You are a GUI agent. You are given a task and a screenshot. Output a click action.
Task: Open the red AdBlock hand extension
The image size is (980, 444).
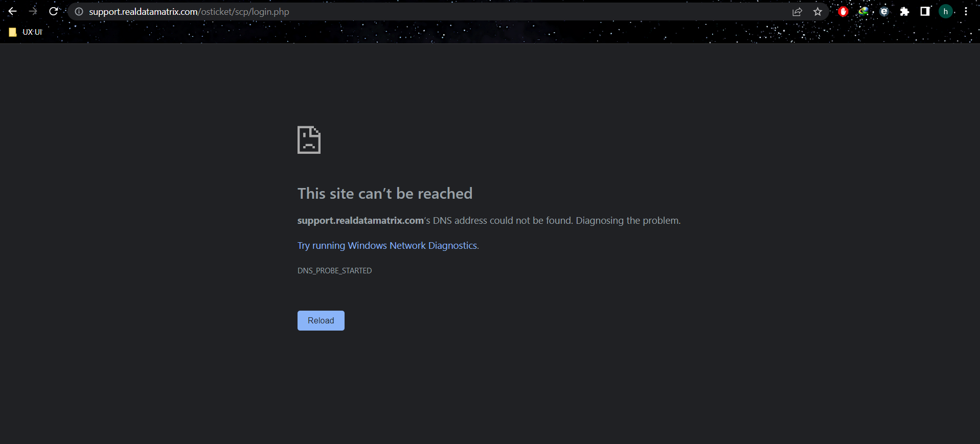coord(843,11)
